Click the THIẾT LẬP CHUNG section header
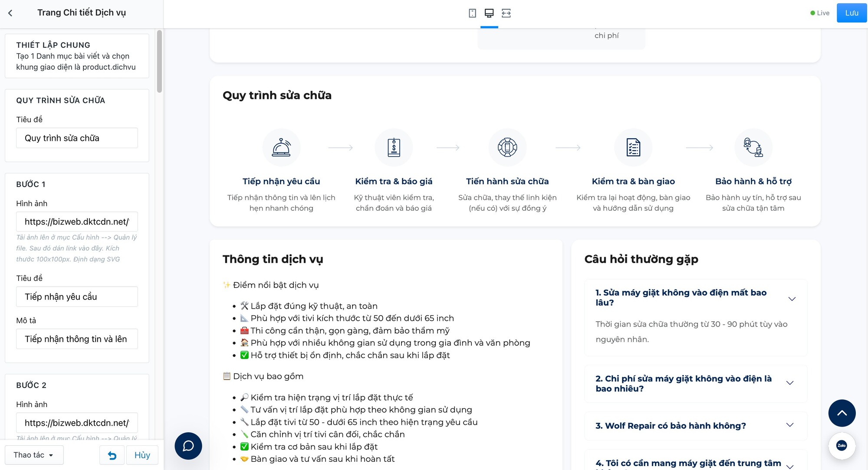 point(53,45)
